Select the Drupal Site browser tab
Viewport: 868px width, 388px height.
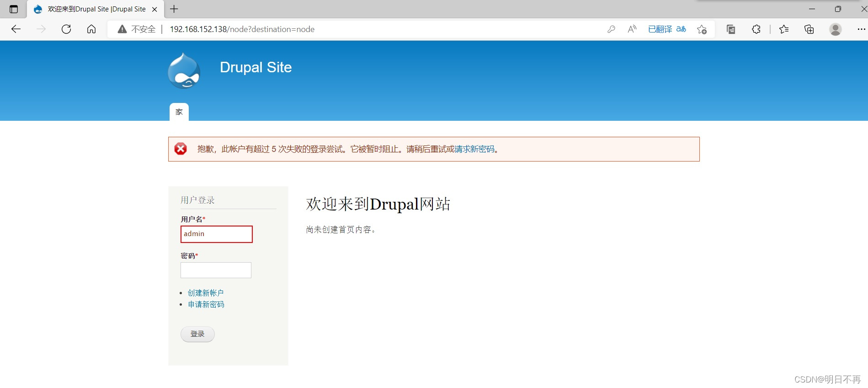(x=96, y=9)
